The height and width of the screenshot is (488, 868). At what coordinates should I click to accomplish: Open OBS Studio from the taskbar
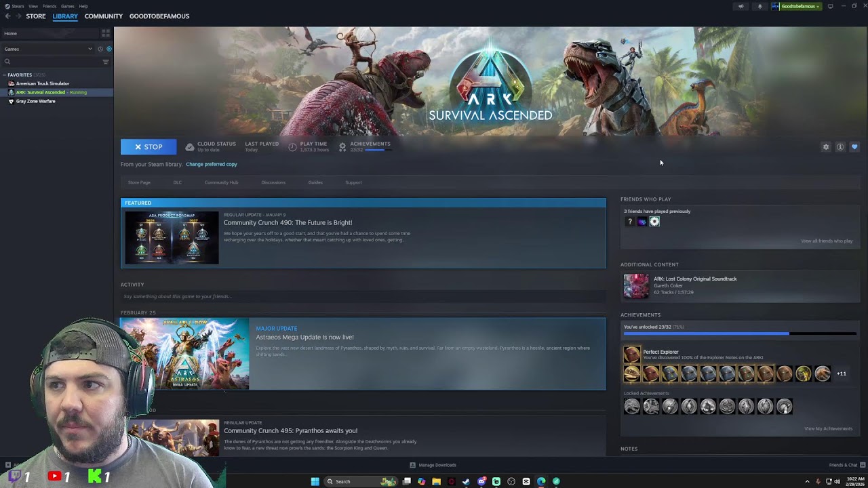pyautogui.click(x=511, y=481)
